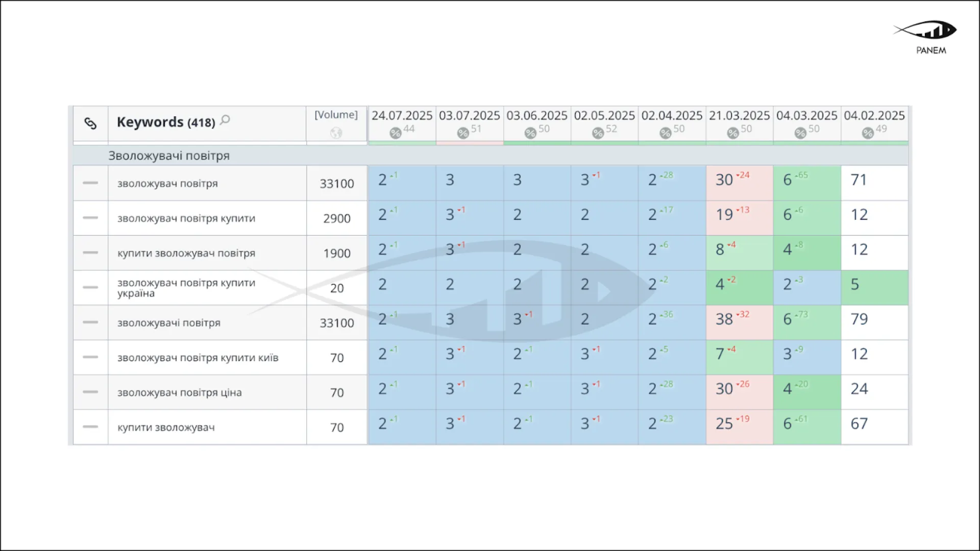Click the percent icon under 04.02.2025
This screenshot has height=551, width=980.
click(868, 133)
